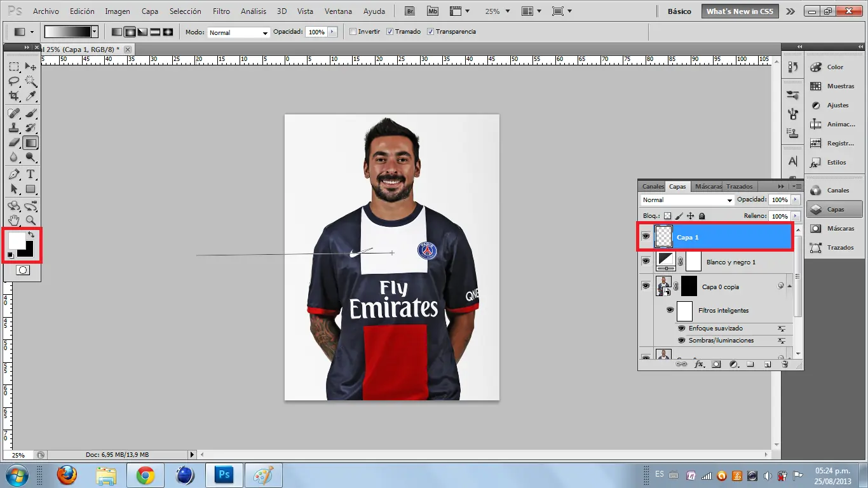Collapse Capa 0 copia smart filters

click(789, 287)
